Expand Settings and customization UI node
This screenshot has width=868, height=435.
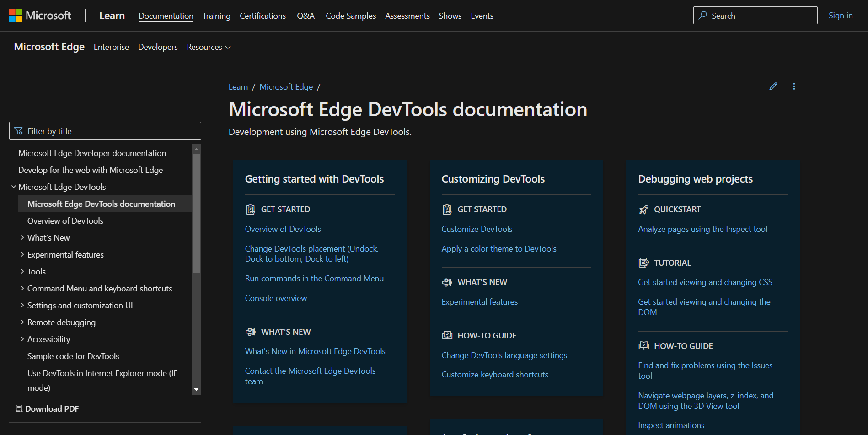pyautogui.click(x=22, y=305)
